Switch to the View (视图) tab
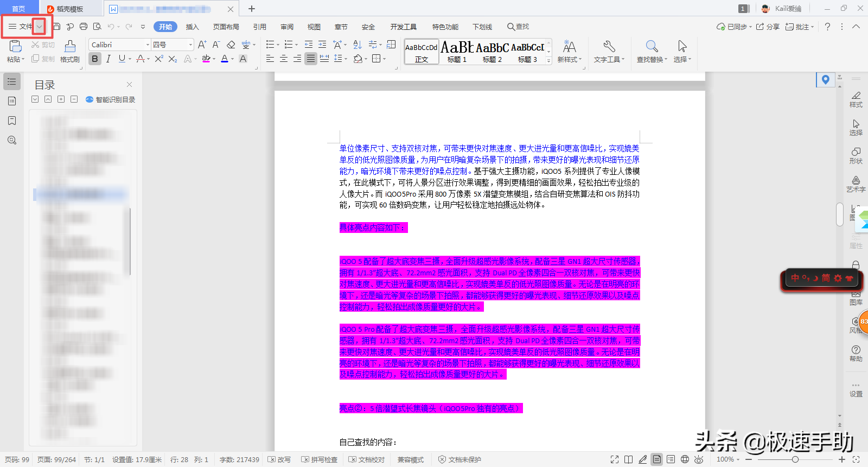 (314, 27)
